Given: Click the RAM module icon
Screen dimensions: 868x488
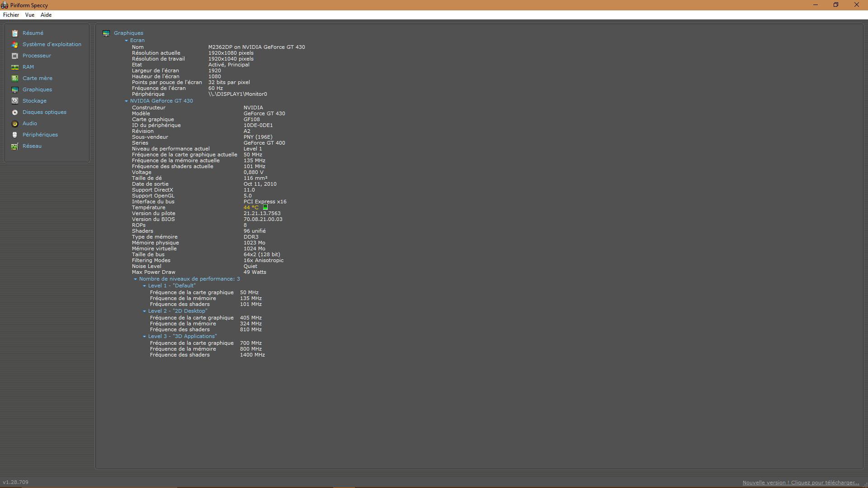Looking at the screenshot, I should (x=15, y=67).
